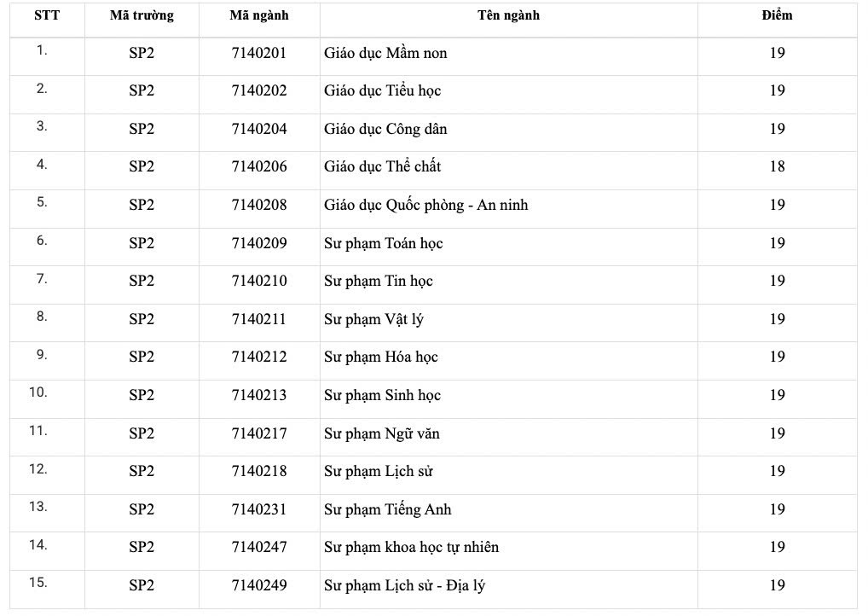Click the STT column header
This screenshot has width=868, height=616.
click(47, 15)
